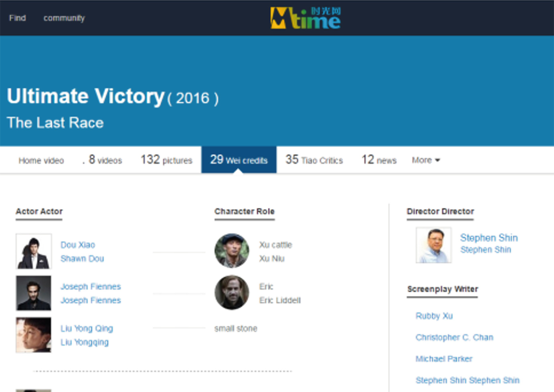Click The Last Race subtitle
The height and width of the screenshot is (392, 554).
55,123
